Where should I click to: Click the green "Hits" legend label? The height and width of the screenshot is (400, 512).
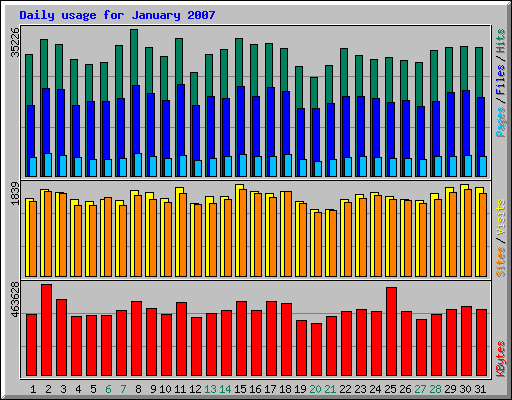[x=501, y=41]
